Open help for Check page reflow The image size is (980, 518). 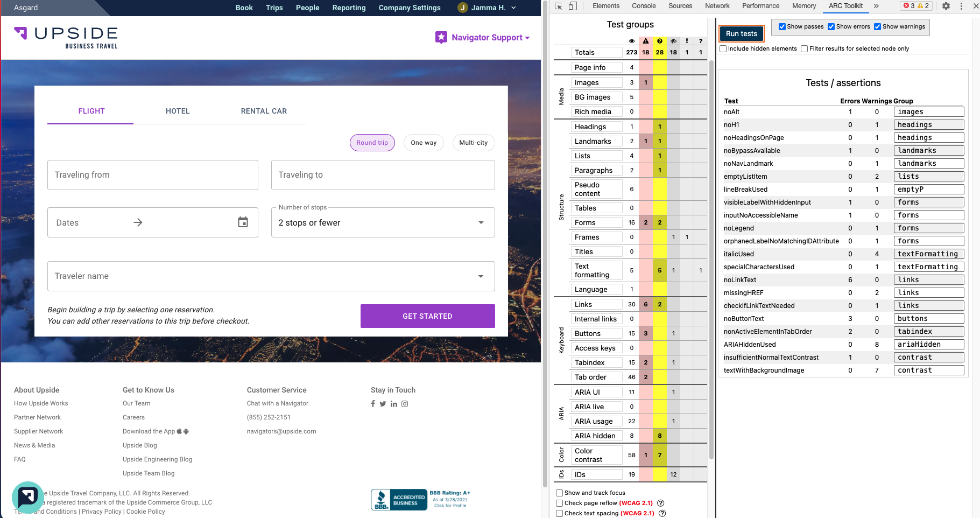pos(660,503)
